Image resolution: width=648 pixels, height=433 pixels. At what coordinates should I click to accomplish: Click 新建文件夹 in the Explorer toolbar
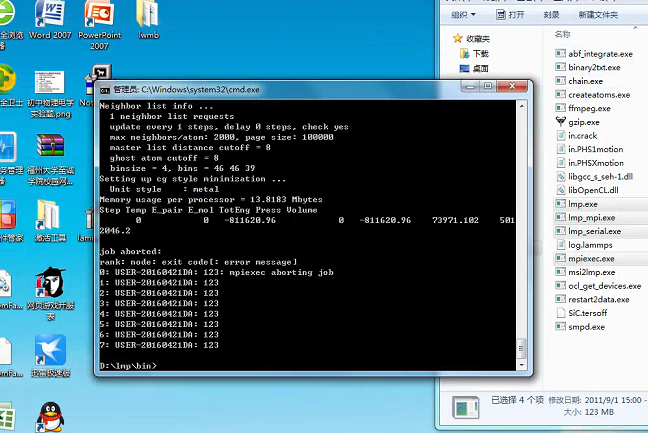[x=598, y=15]
